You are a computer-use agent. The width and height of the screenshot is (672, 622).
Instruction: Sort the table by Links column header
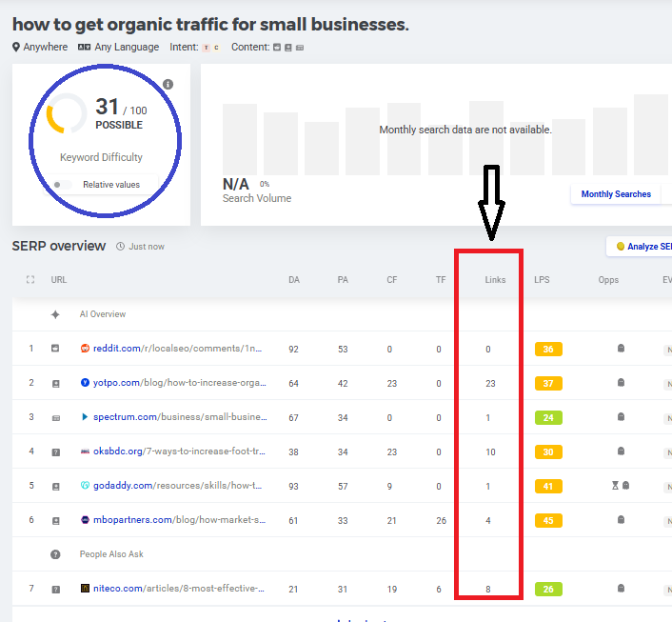495,280
